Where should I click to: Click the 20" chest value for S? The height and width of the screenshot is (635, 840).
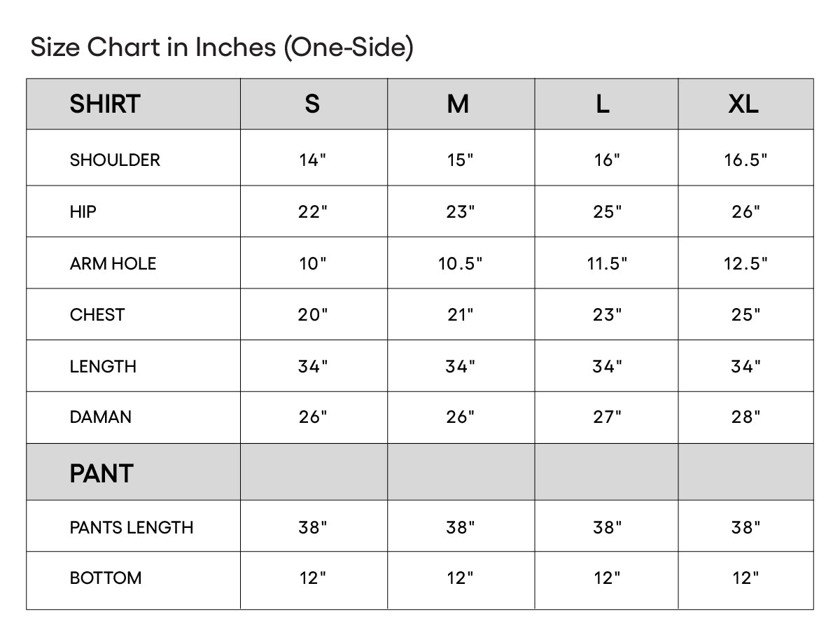pos(312,314)
